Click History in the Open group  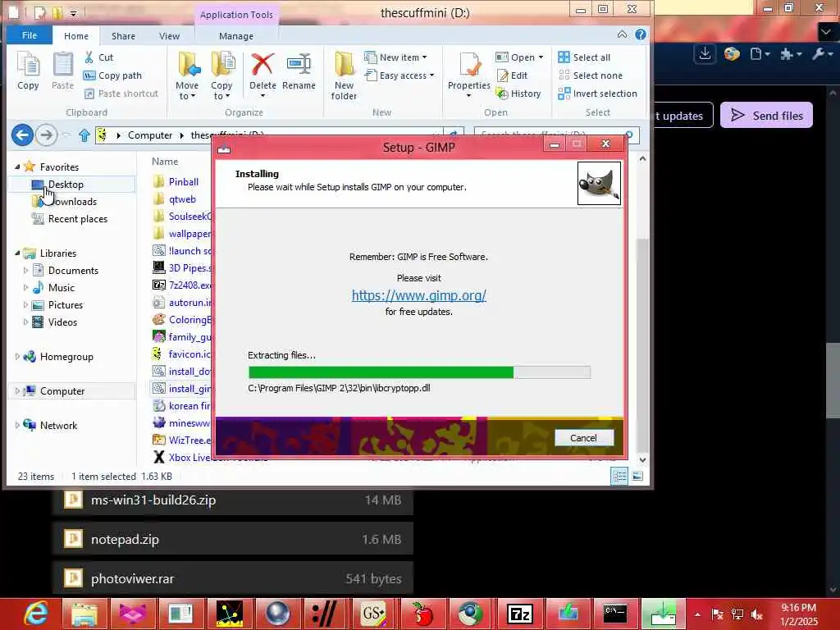(x=518, y=94)
